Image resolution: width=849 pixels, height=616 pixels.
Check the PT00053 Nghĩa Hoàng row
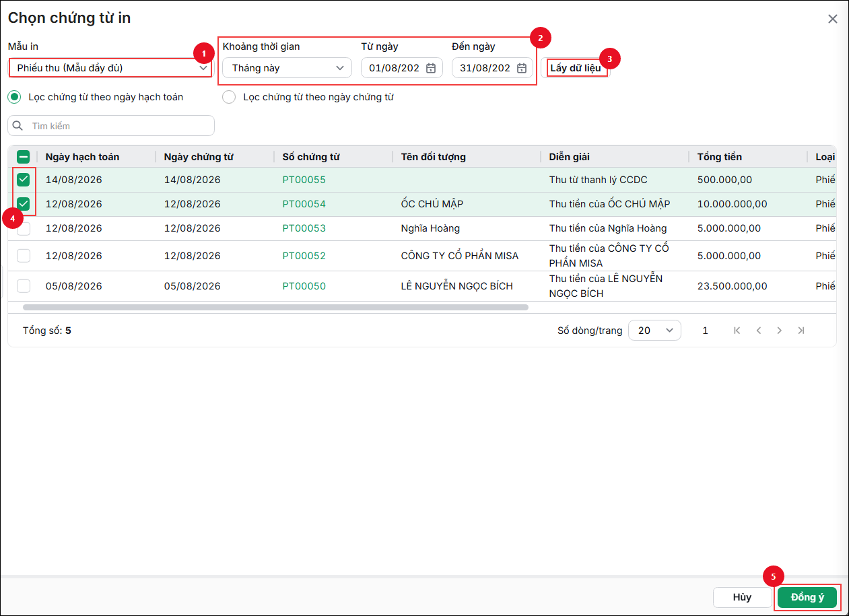coord(24,229)
